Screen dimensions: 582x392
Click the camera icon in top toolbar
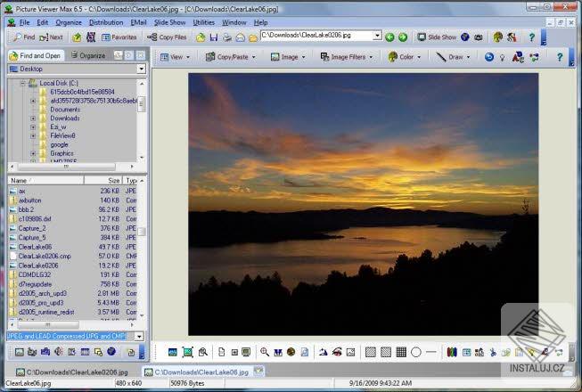(479, 37)
